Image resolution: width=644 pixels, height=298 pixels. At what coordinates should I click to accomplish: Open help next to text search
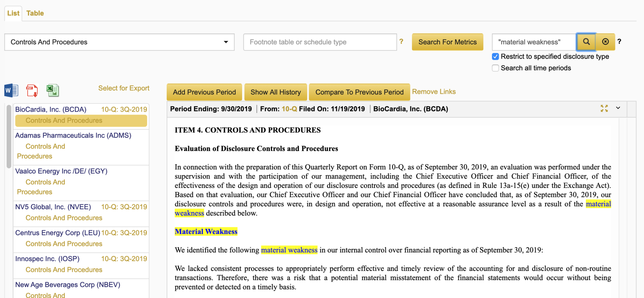(x=619, y=42)
